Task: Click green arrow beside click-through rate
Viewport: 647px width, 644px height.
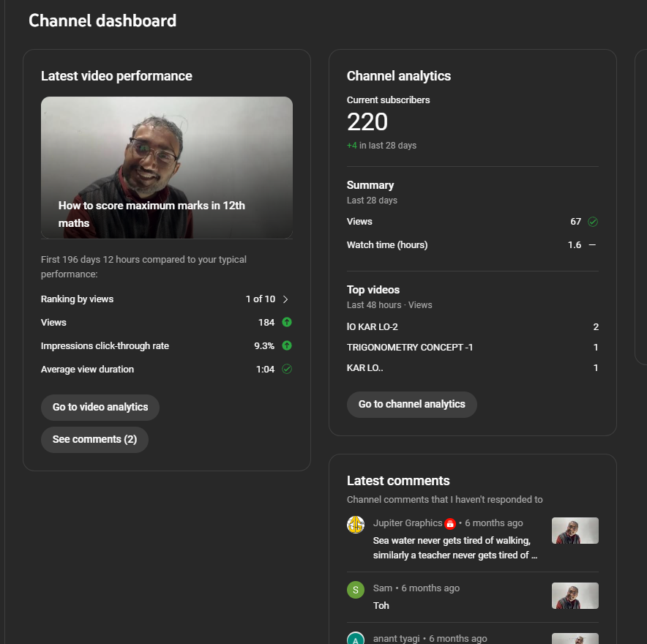Action: (287, 345)
